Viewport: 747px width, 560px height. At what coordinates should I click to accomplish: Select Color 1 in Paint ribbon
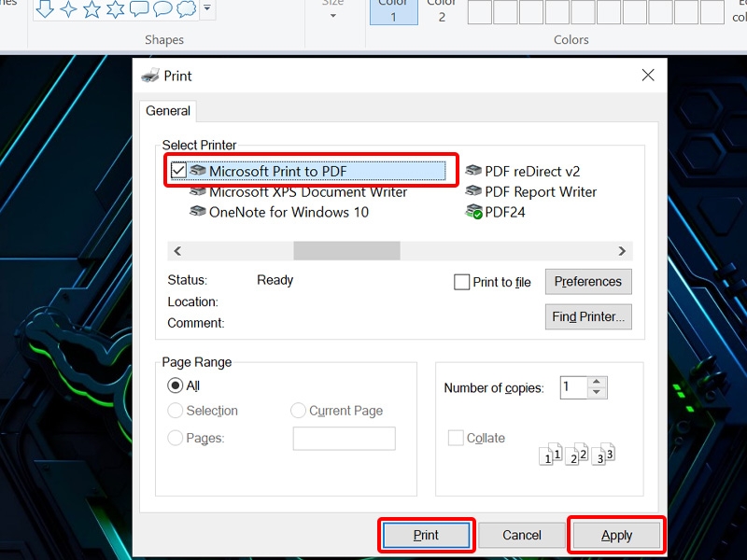(393, 12)
